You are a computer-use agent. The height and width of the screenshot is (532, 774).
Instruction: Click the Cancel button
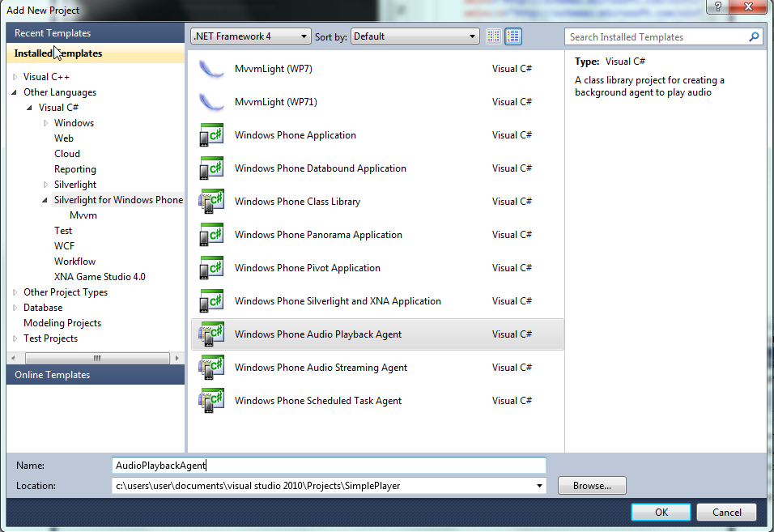point(726,513)
